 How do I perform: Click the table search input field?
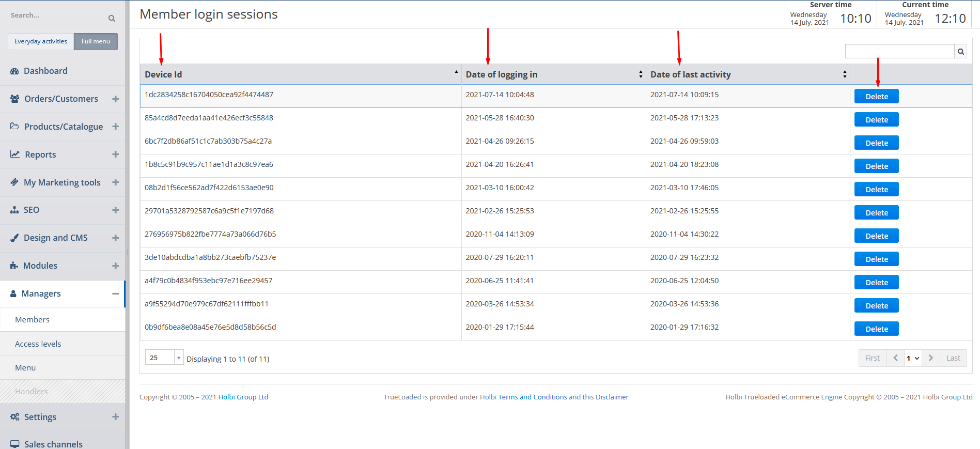(899, 51)
